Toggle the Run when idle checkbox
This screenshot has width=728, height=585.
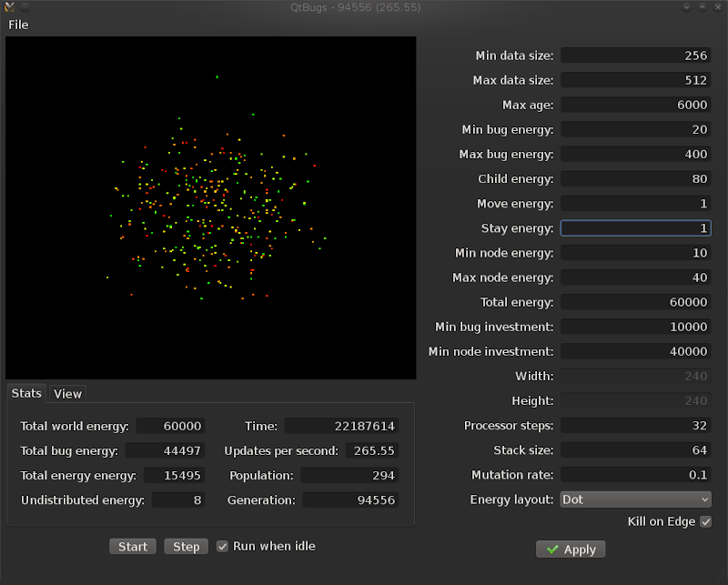222,547
